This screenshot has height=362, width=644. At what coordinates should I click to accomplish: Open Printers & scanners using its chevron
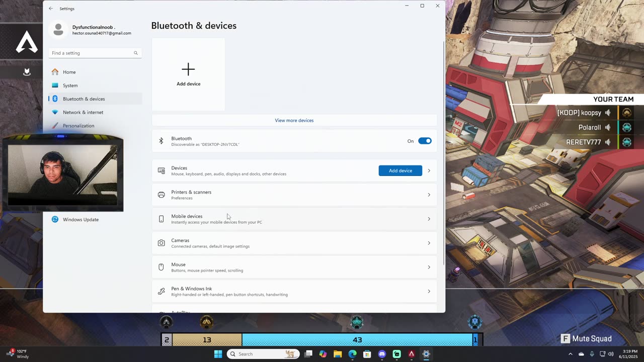pos(429,195)
